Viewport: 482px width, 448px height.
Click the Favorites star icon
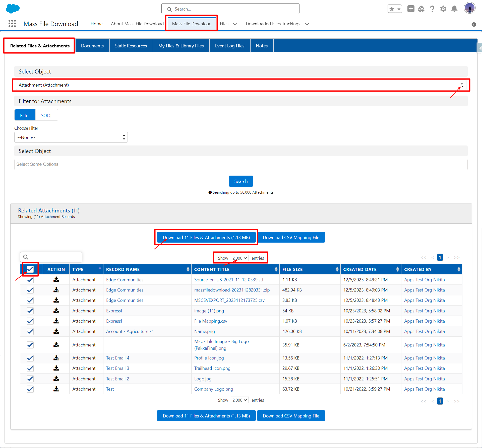tap(392, 9)
